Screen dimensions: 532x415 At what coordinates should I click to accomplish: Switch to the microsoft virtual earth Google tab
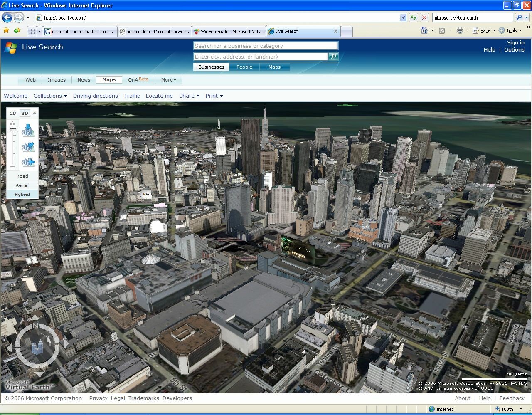point(80,31)
